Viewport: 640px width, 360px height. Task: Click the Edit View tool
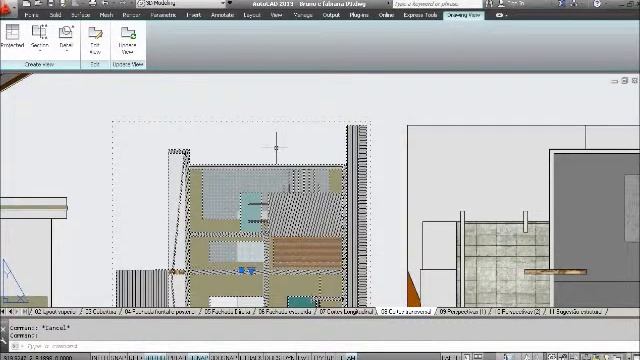click(x=95, y=40)
